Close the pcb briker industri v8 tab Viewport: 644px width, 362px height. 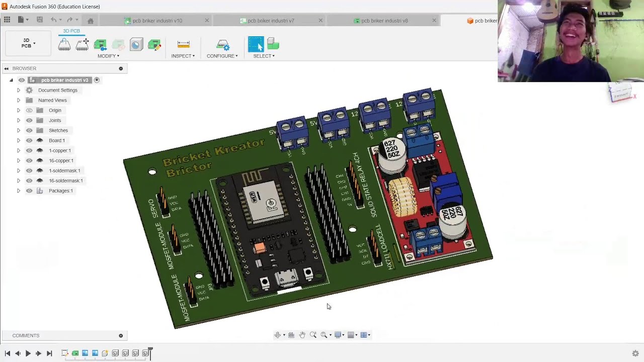(x=434, y=21)
